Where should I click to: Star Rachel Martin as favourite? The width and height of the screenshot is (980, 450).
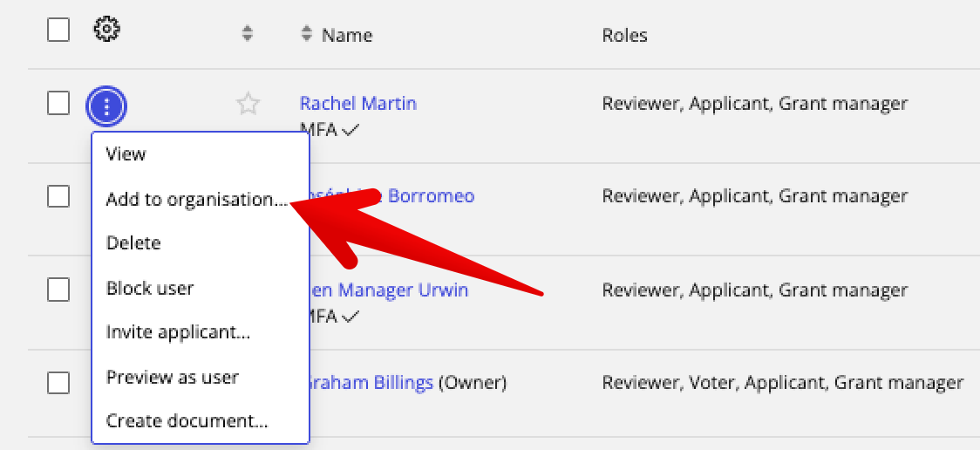[x=248, y=104]
